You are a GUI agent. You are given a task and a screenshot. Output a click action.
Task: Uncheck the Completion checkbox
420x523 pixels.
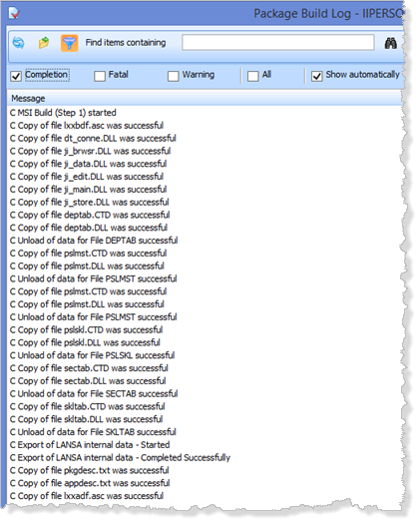tap(16, 76)
